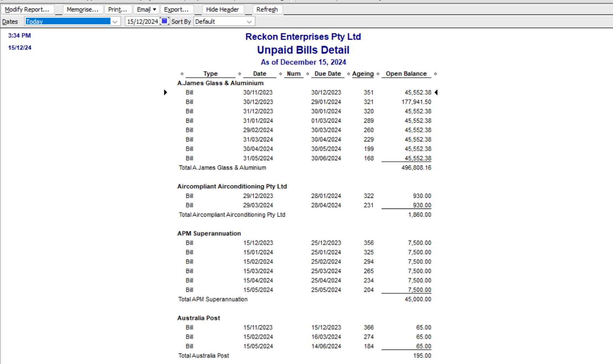Click the Unpaid Bills Detail report title
613x364 pixels.
pyautogui.click(x=303, y=50)
